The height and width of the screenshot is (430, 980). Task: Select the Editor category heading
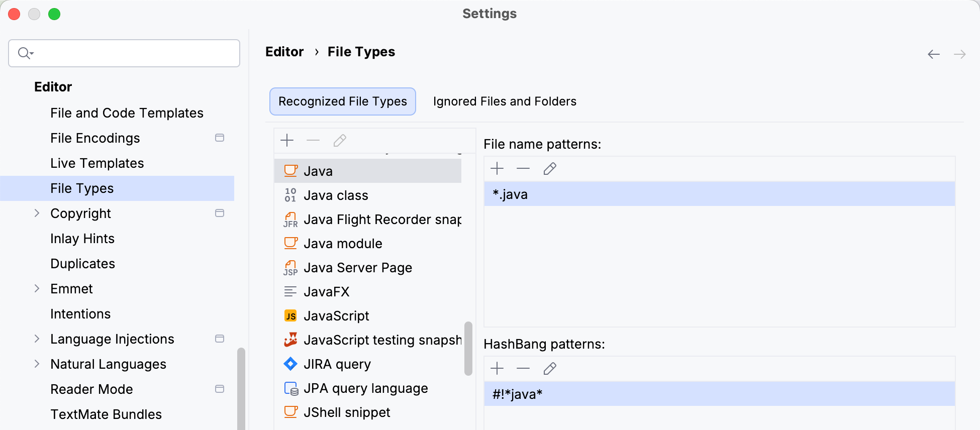(x=53, y=87)
